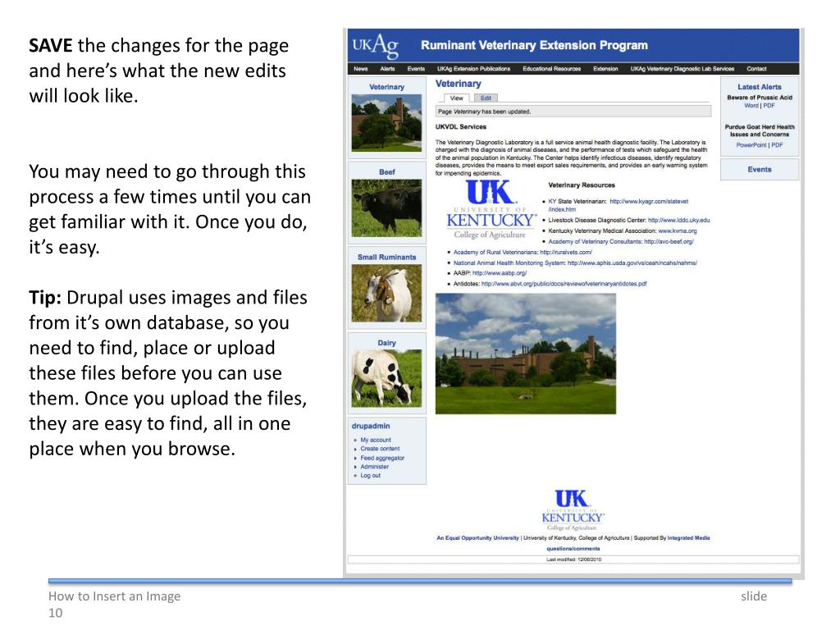Open Livestock Disease Diagnostic Center URL
Image resolution: width=840 pixels, height=630 pixels.
coord(678,220)
